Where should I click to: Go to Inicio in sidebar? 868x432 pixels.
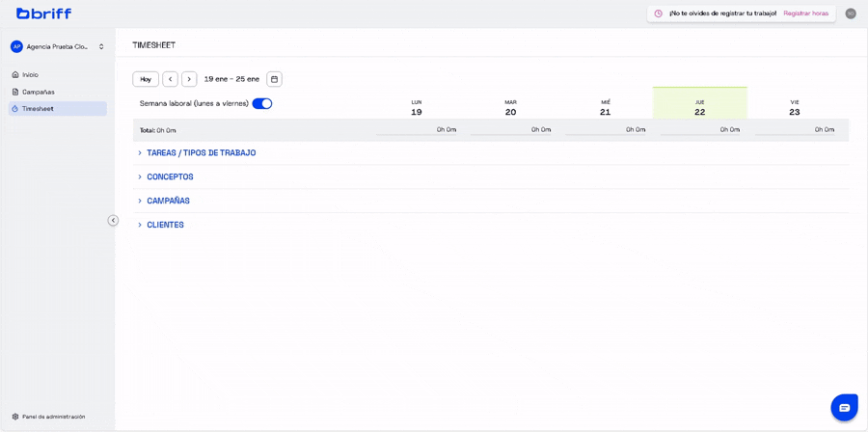click(58, 74)
